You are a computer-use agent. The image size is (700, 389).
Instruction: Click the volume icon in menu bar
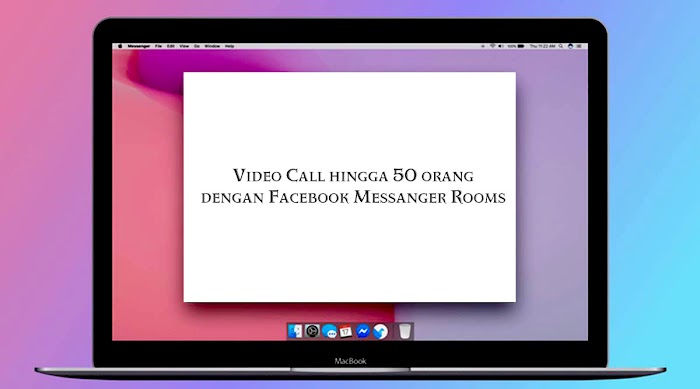[x=500, y=46]
